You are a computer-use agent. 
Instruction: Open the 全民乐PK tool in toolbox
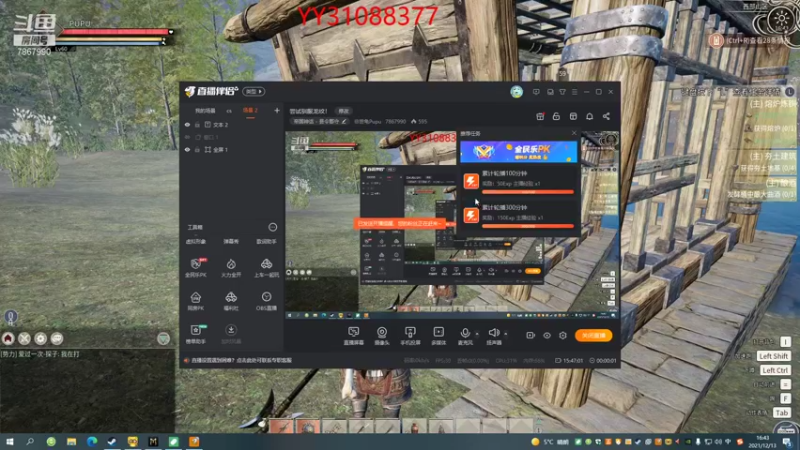196,267
